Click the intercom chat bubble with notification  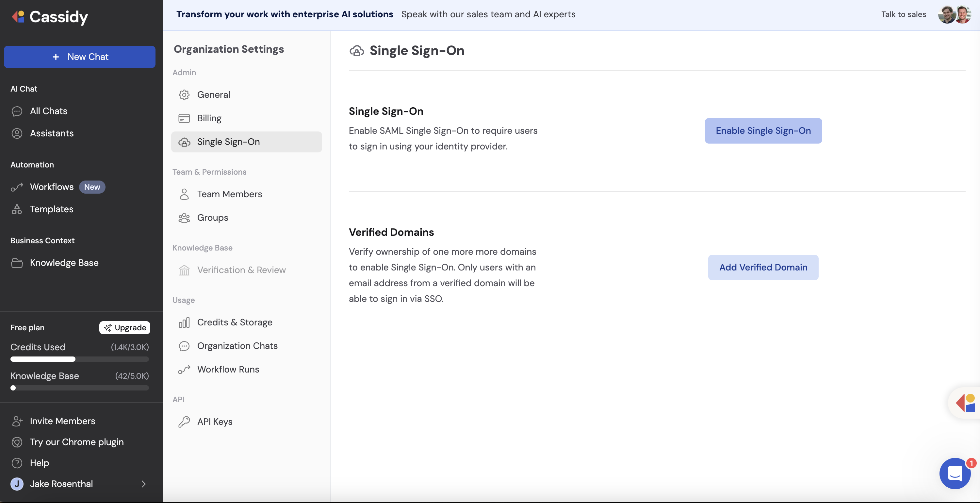click(x=955, y=474)
